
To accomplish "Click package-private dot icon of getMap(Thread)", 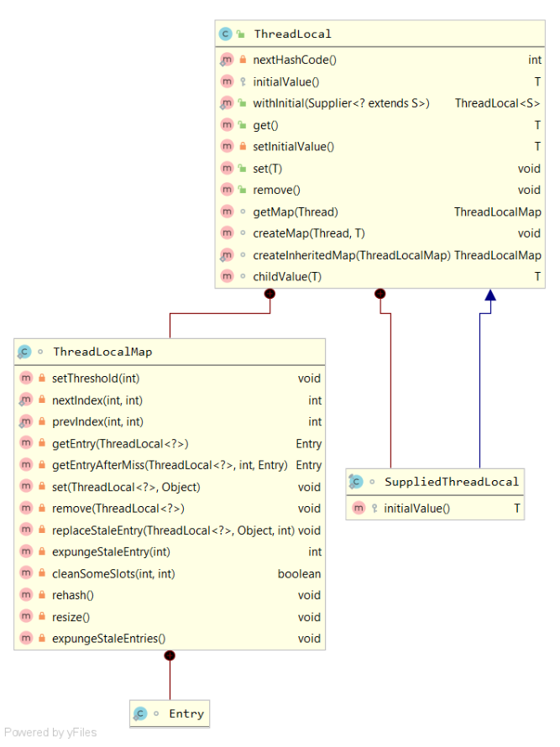I will coord(243,212).
